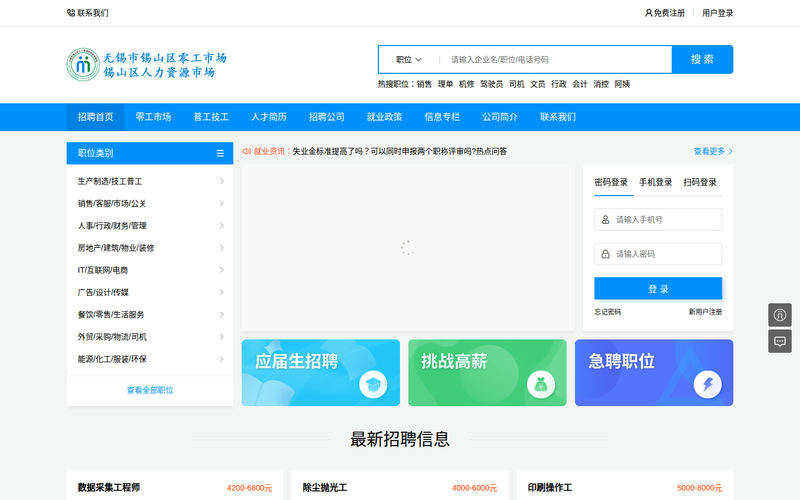Click hot search keyword 销售

424,84
